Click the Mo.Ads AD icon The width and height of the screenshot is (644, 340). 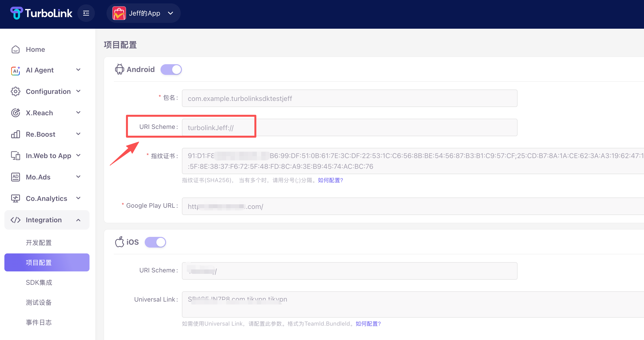tap(16, 177)
